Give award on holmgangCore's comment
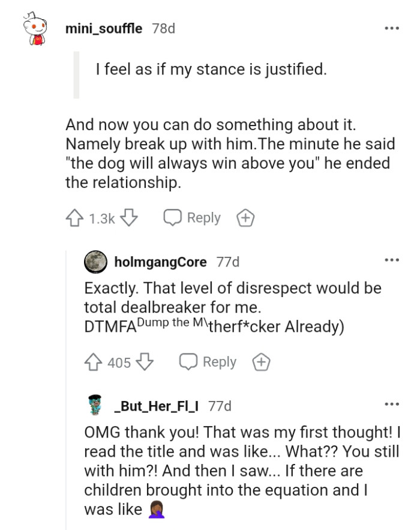420x530 pixels. [261, 362]
